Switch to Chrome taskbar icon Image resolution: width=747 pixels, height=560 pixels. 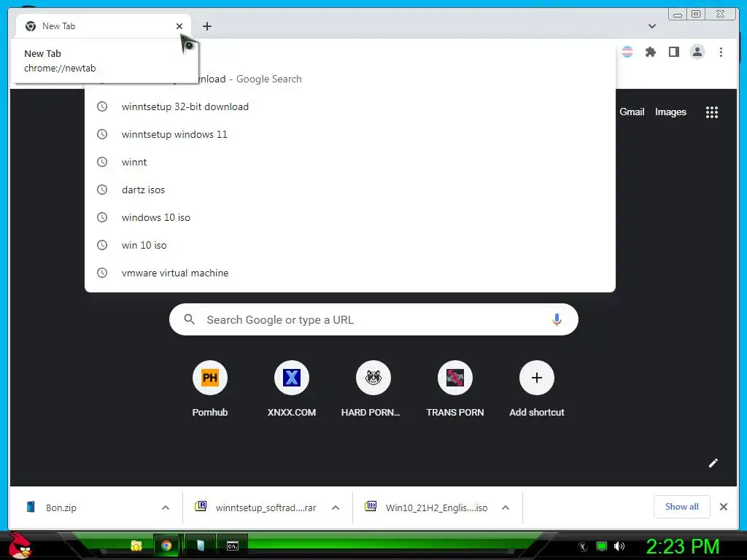pos(166,545)
